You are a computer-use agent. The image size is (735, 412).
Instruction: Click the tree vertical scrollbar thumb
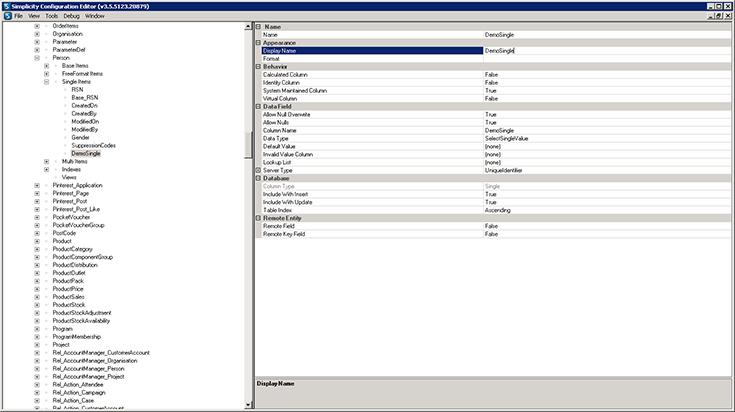(248, 145)
